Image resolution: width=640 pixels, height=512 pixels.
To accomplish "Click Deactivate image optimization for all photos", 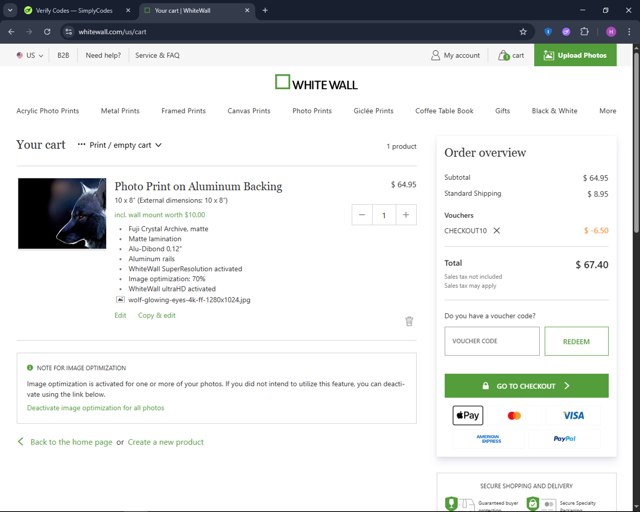I will [96, 408].
